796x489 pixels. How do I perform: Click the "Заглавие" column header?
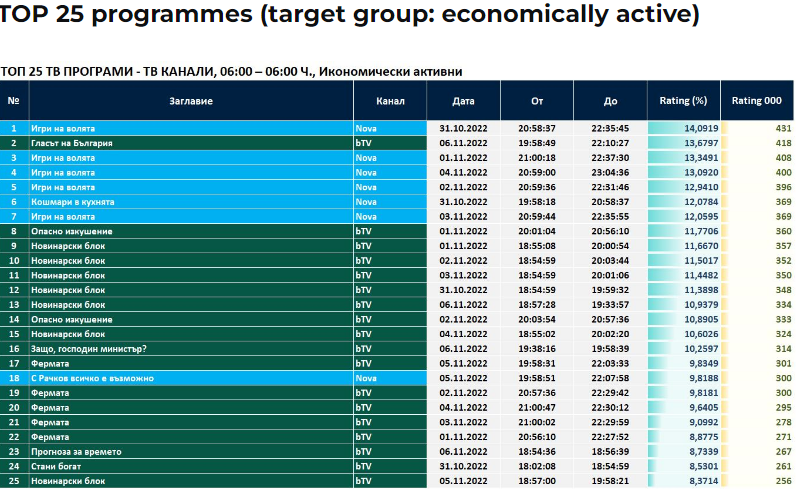[x=190, y=101]
